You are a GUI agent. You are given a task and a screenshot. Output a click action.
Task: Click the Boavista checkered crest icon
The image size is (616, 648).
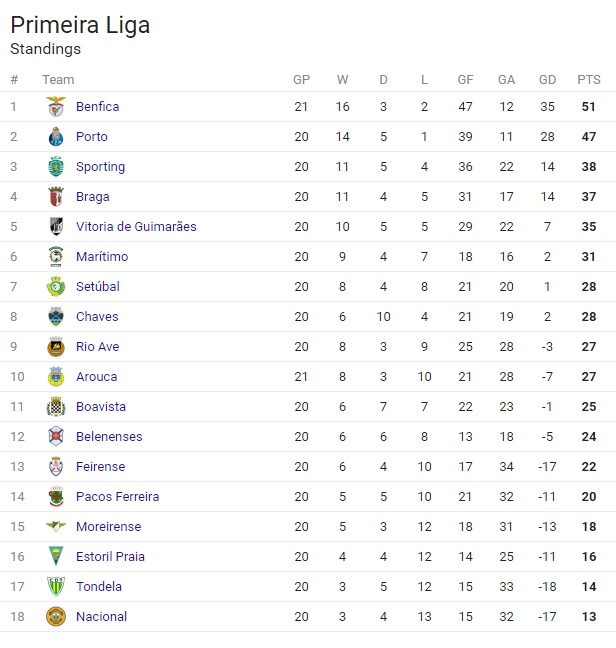point(56,407)
